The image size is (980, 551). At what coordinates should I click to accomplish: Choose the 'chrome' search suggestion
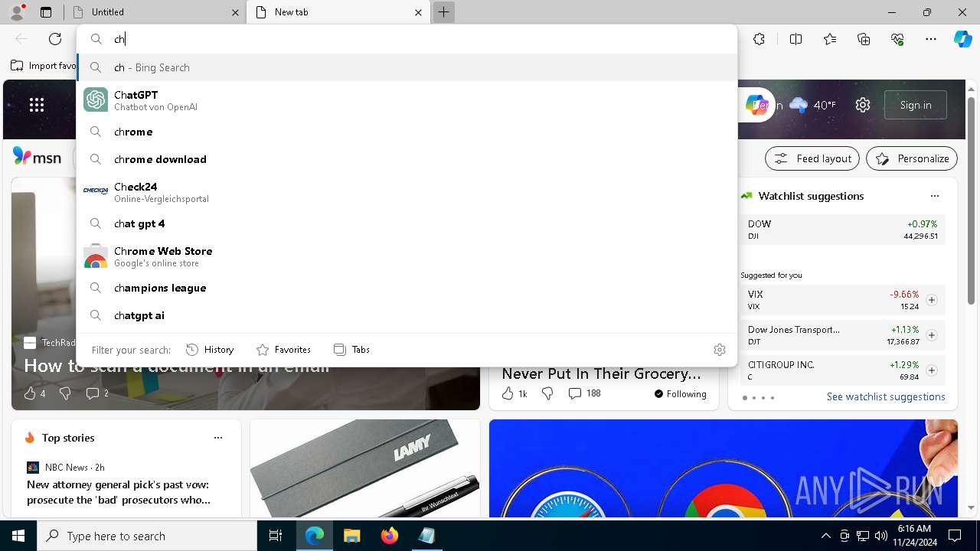tap(407, 132)
